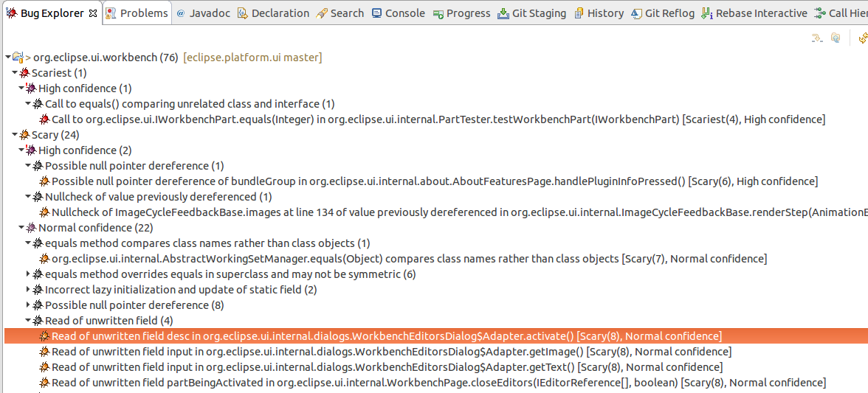Open the Call Hierarchy tab
The width and height of the screenshot is (868, 393).
[841, 13]
